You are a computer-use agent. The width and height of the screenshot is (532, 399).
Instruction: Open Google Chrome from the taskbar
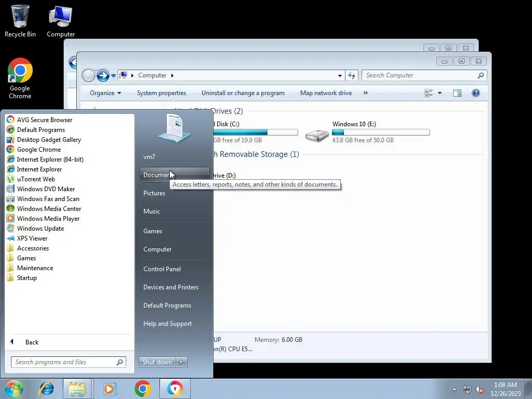(x=142, y=389)
